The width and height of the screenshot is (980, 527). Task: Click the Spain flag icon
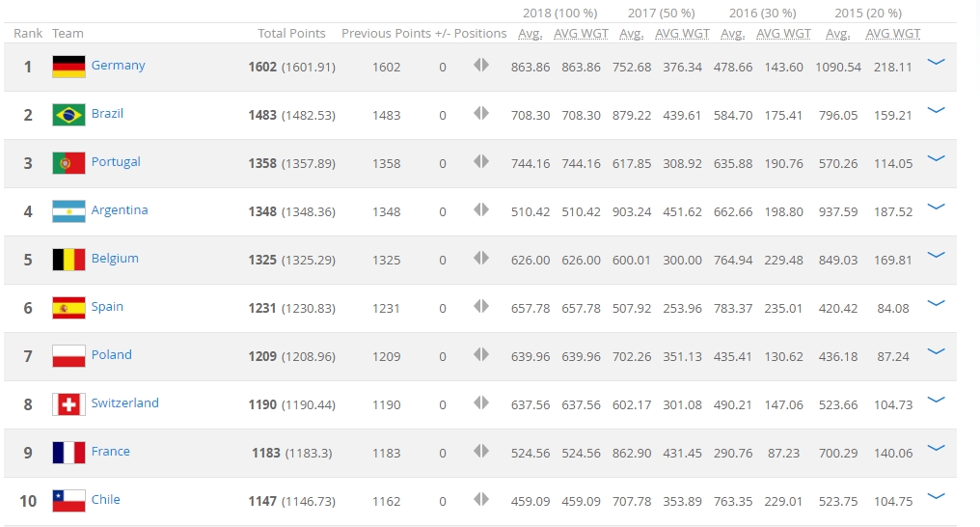point(68,308)
